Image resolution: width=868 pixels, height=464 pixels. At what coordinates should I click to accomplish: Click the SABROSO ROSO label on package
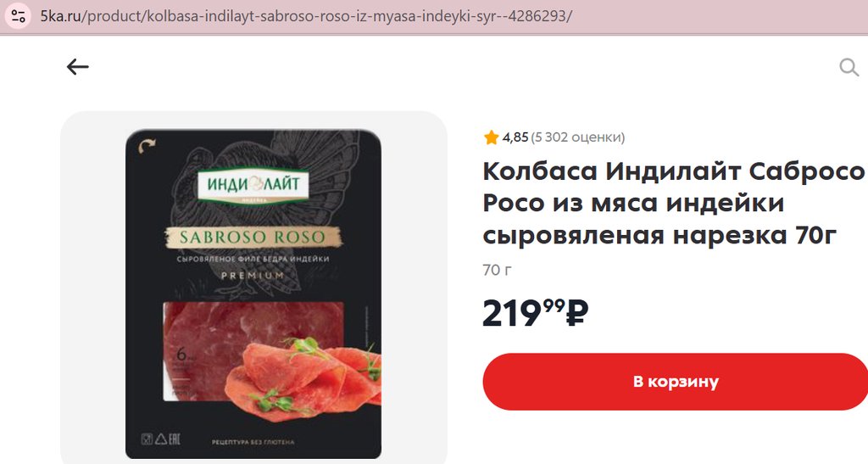coord(253,237)
